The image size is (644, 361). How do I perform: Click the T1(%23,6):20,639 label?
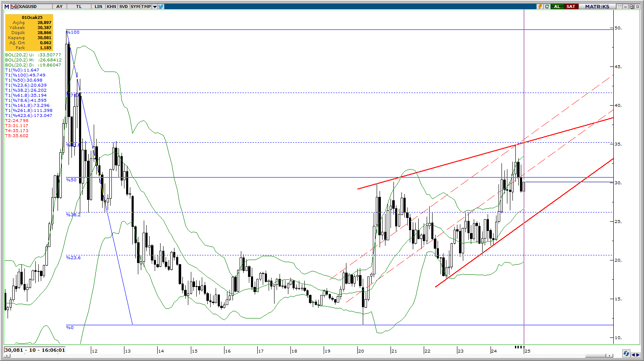tap(26, 85)
